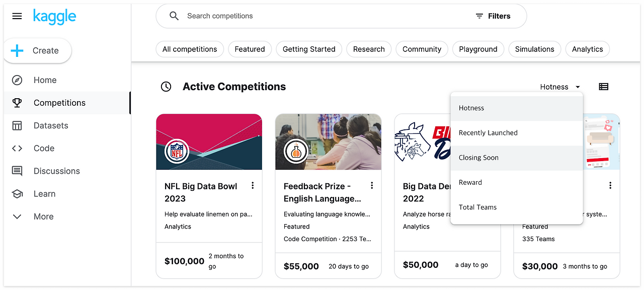This screenshot has width=644, height=290.
Task: Open the NFL Big Data Bowl thumbnail
Action: [x=209, y=142]
